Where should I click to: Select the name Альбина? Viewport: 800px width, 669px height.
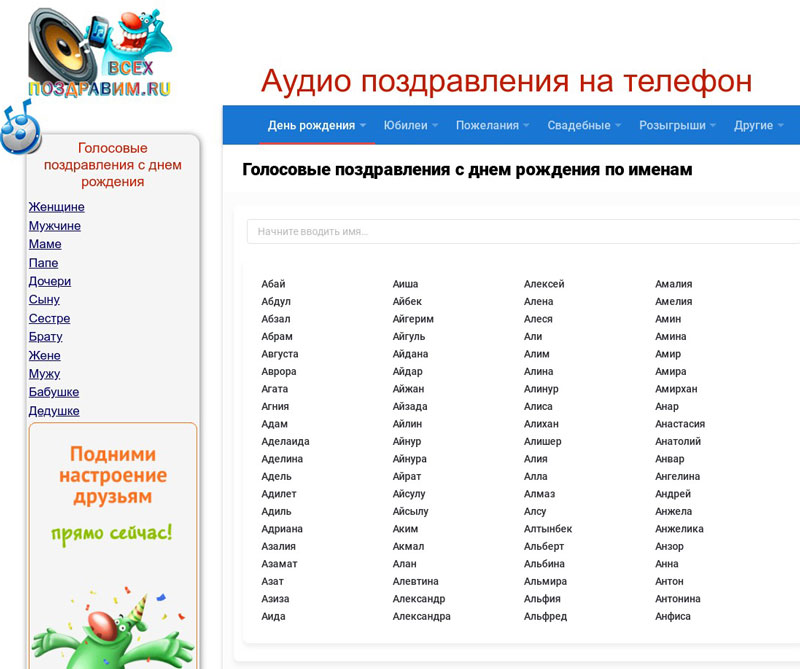tap(544, 564)
